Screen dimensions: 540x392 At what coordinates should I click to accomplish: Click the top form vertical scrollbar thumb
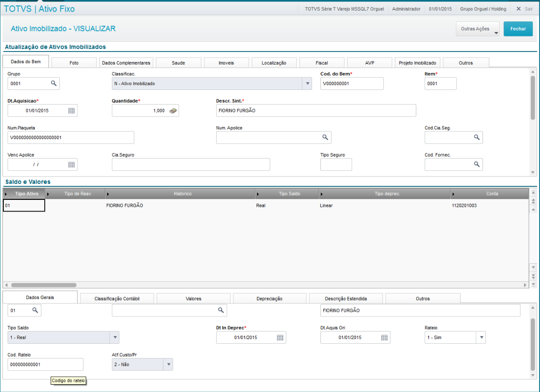pos(533,98)
